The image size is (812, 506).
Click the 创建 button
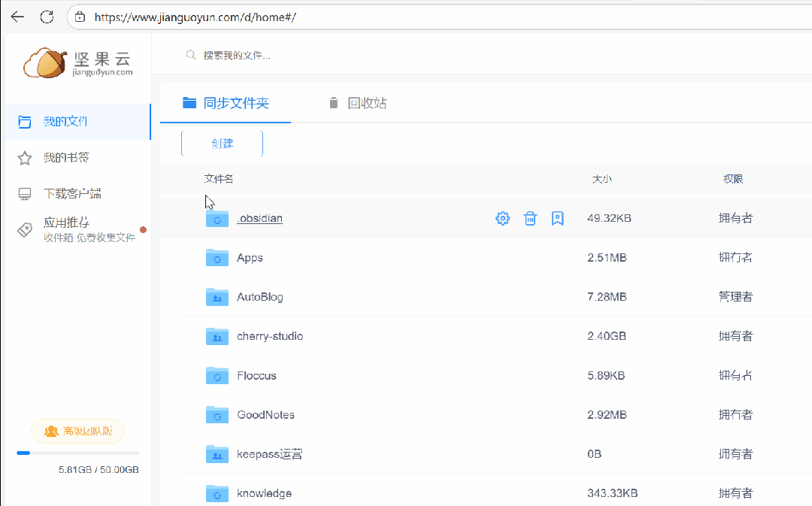(222, 144)
